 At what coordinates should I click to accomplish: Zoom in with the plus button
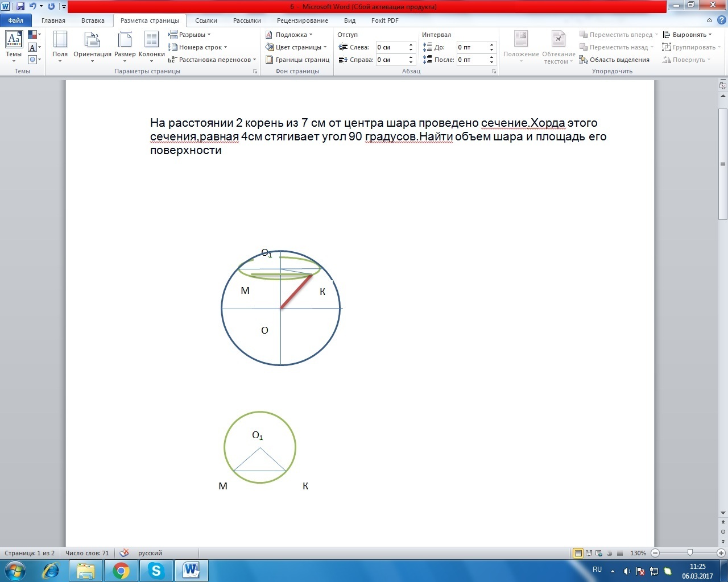pyautogui.click(x=721, y=553)
